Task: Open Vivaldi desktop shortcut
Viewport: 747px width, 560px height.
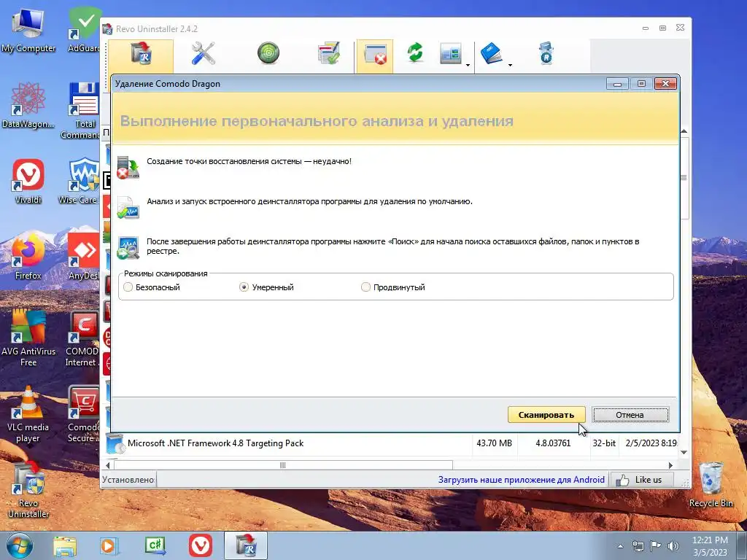Action: (x=28, y=181)
